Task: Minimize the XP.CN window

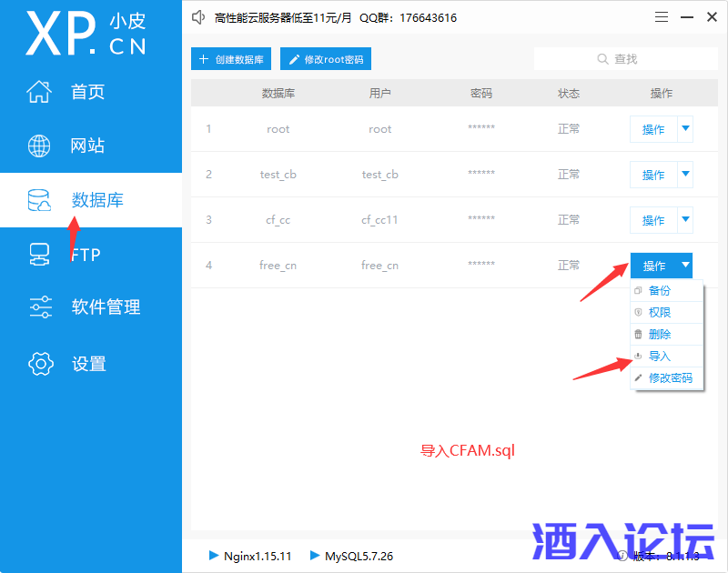Action: tap(687, 17)
